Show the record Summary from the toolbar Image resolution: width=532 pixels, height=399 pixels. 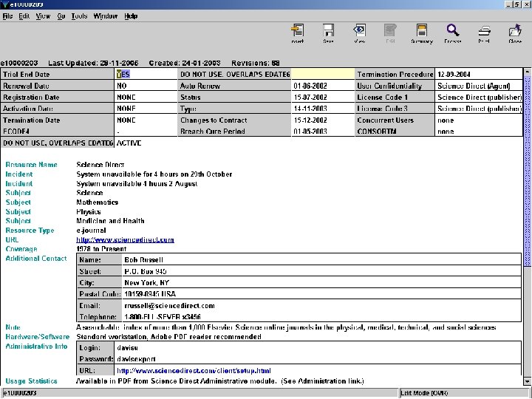pos(421,32)
